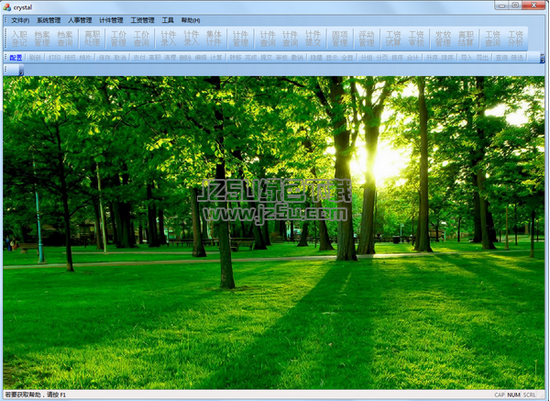Open the 计件管理 menu

(111, 20)
